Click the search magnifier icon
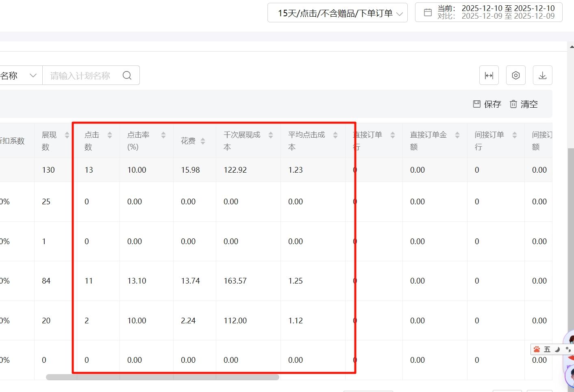Image resolution: width=574 pixels, height=392 pixels. pos(127,76)
